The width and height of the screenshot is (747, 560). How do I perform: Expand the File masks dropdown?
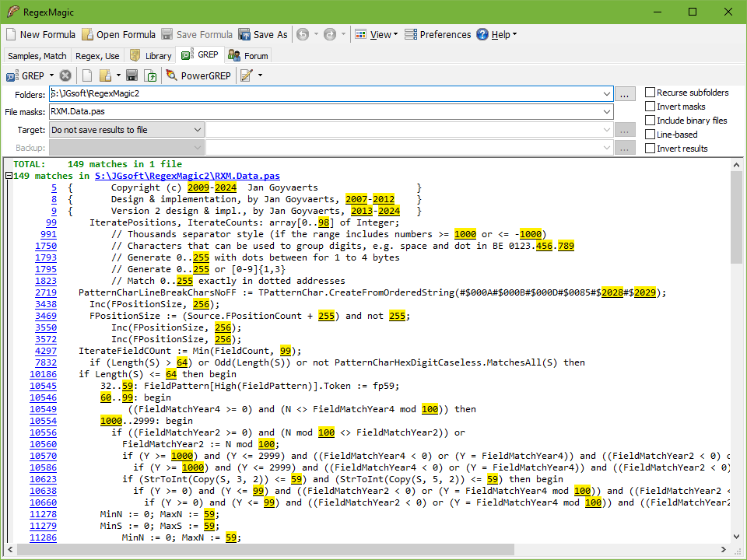(x=606, y=112)
